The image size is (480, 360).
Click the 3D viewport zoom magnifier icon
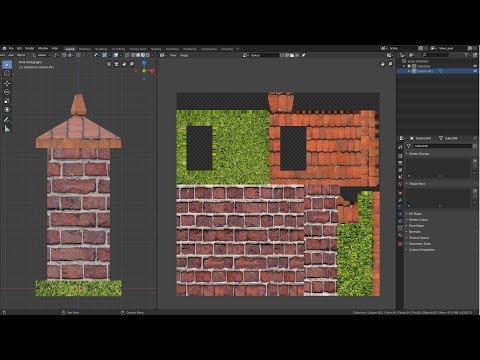tap(132, 64)
